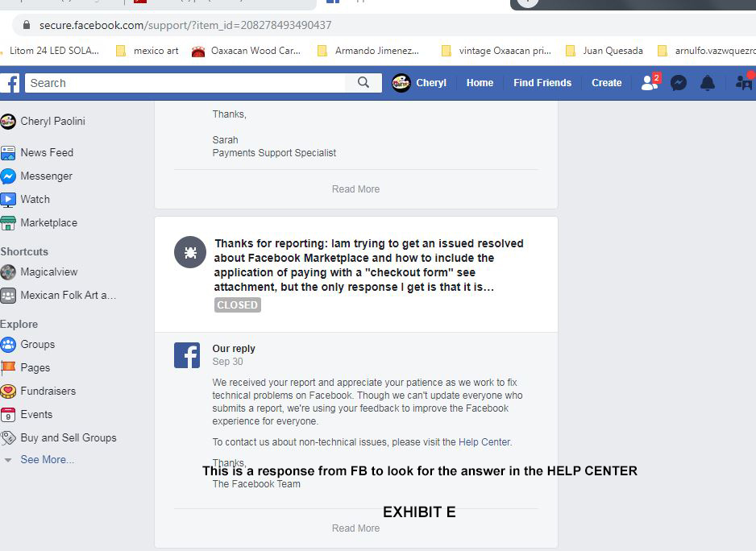Go to Home in the header

pos(480,83)
